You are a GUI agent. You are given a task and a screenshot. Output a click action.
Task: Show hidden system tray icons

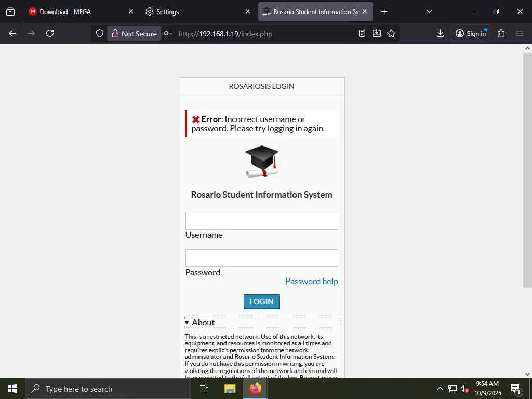(x=440, y=389)
